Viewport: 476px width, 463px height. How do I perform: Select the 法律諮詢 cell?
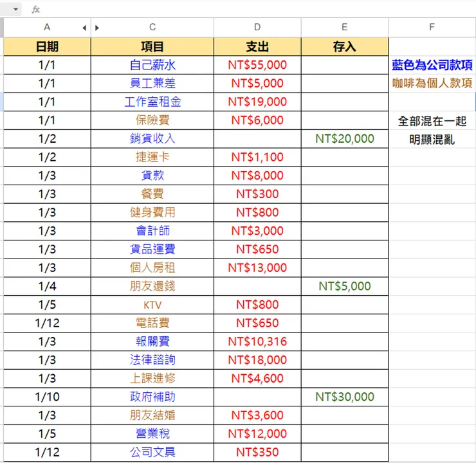[152, 360]
